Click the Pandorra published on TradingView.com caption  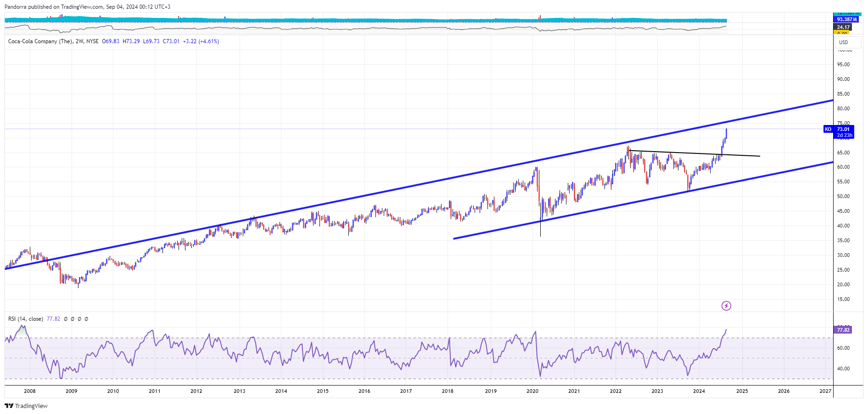tap(87, 7)
